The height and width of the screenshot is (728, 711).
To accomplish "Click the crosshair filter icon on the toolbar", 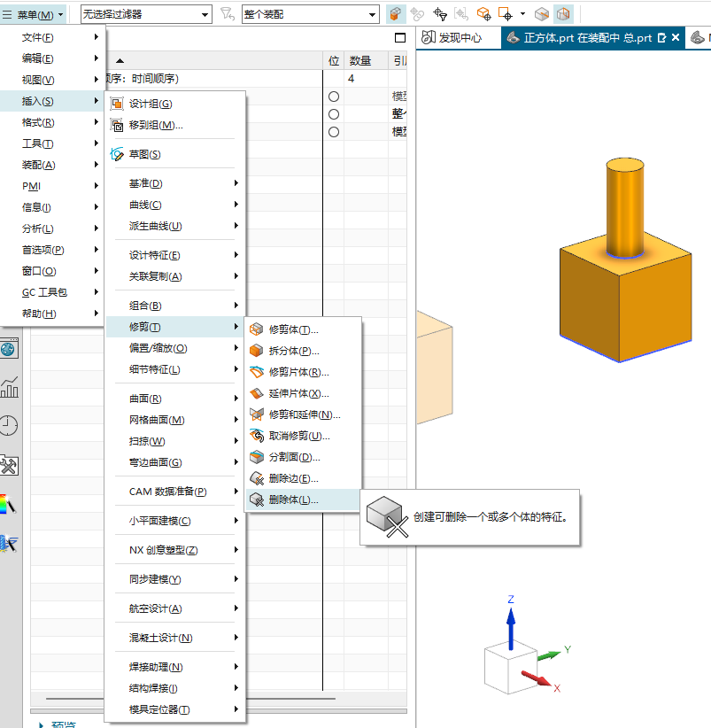I will (439, 13).
